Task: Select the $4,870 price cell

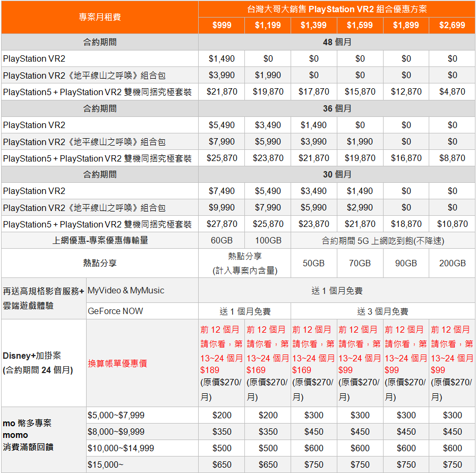Action: 452,92
